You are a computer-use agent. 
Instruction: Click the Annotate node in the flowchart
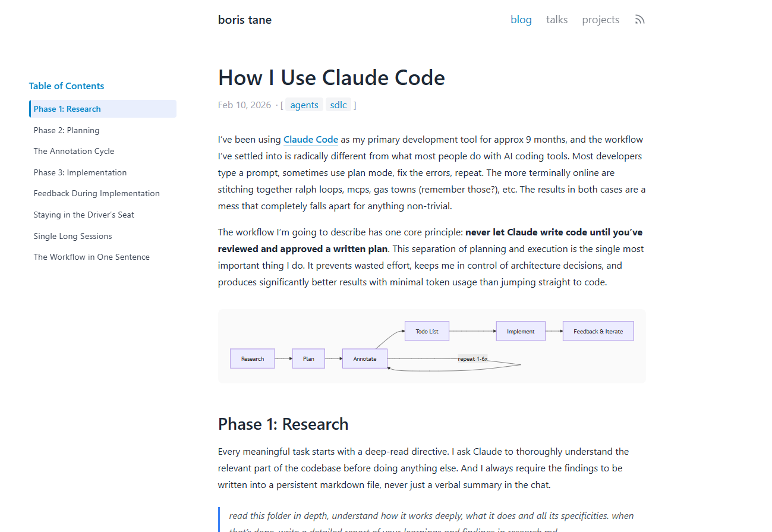365,358
